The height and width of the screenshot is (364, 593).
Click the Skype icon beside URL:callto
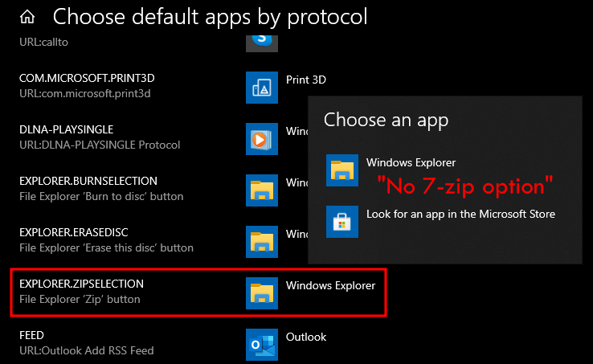[262, 38]
